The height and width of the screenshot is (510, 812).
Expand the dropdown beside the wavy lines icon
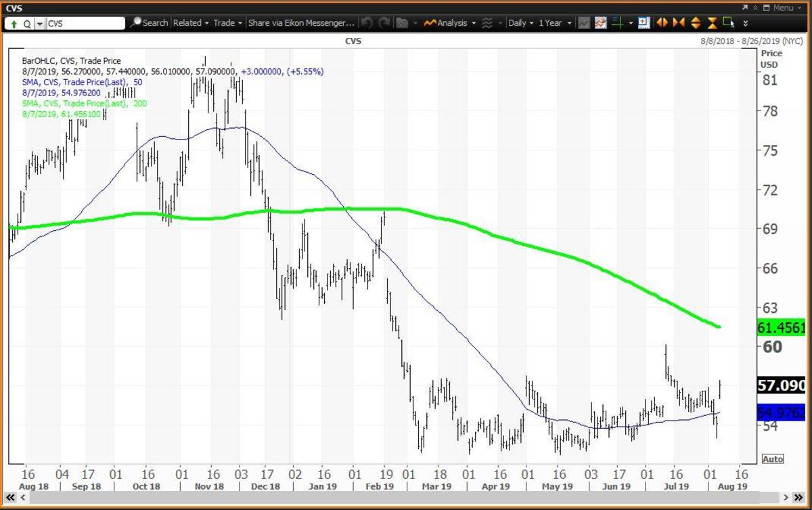500,23
